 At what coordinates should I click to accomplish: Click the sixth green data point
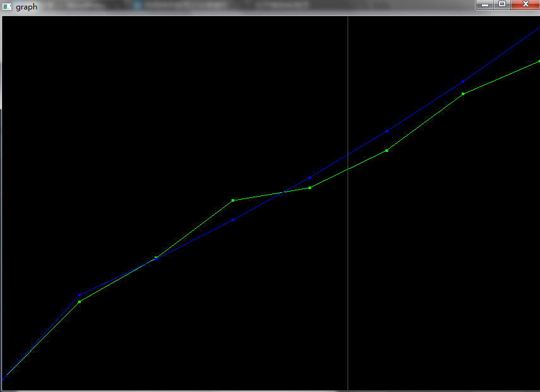pyautogui.click(x=387, y=151)
